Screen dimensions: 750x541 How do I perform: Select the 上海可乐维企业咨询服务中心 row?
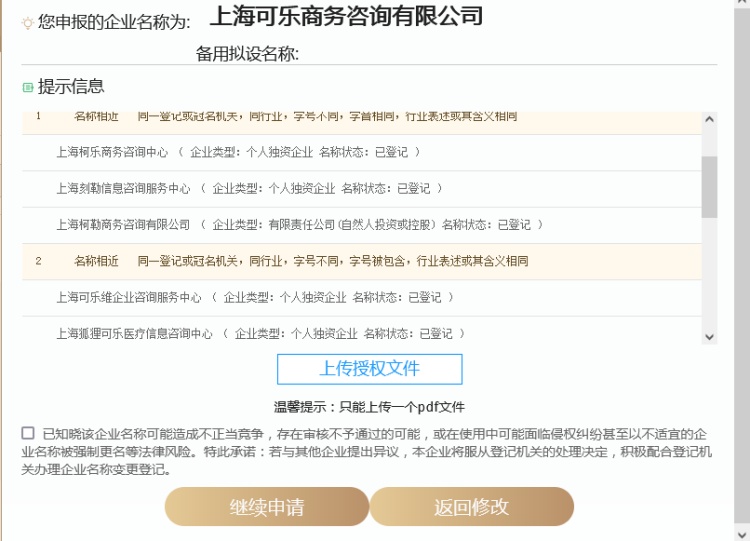[x=129, y=297]
